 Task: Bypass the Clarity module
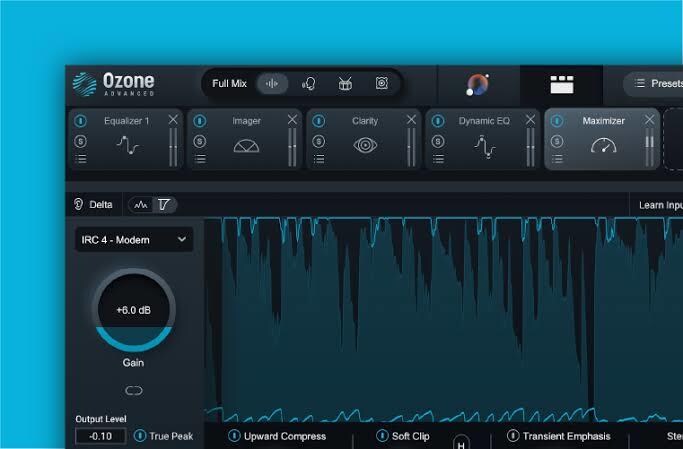pos(318,121)
